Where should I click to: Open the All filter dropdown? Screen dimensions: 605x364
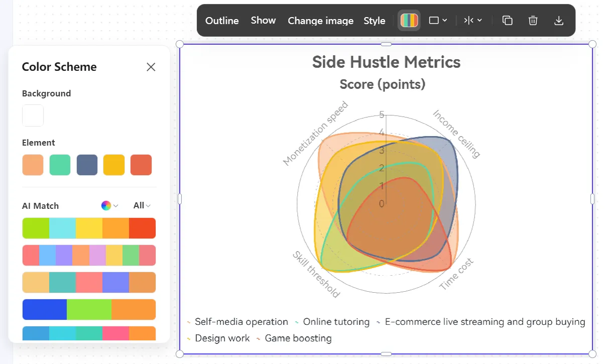coord(142,205)
